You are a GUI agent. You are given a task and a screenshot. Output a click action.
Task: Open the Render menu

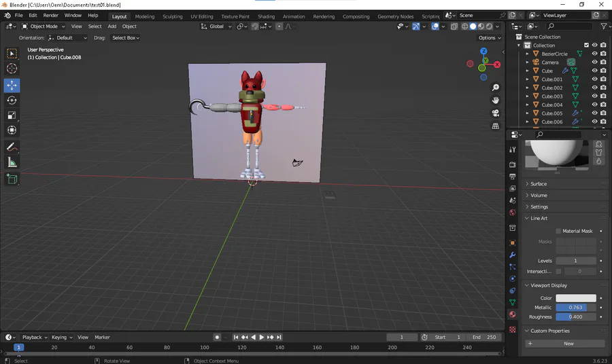click(51, 15)
